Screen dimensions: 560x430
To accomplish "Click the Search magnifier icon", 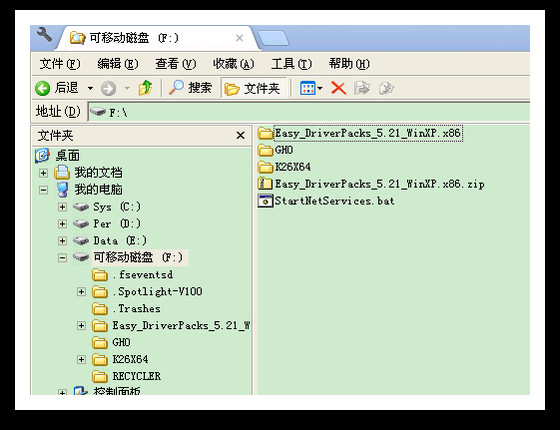I will click(176, 88).
